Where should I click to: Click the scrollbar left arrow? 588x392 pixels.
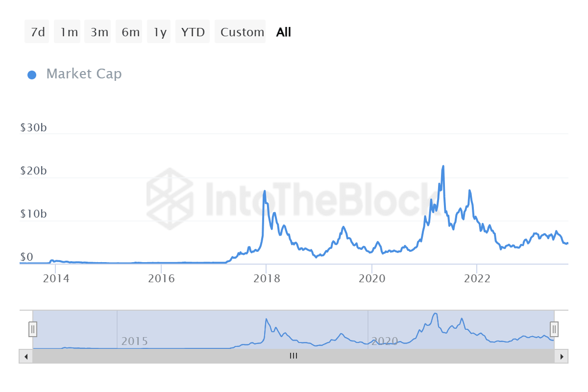[x=25, y=356]
